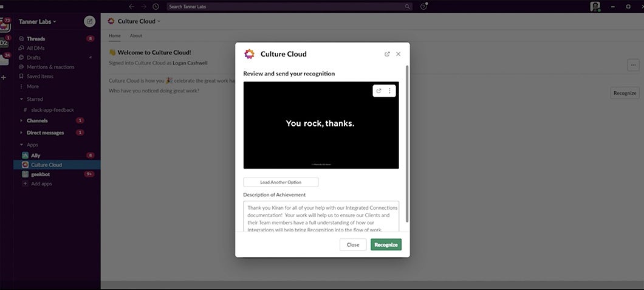Click in the Search Tanner Labs field
This screenshot has width=644, height=290.
pos(290,7)
